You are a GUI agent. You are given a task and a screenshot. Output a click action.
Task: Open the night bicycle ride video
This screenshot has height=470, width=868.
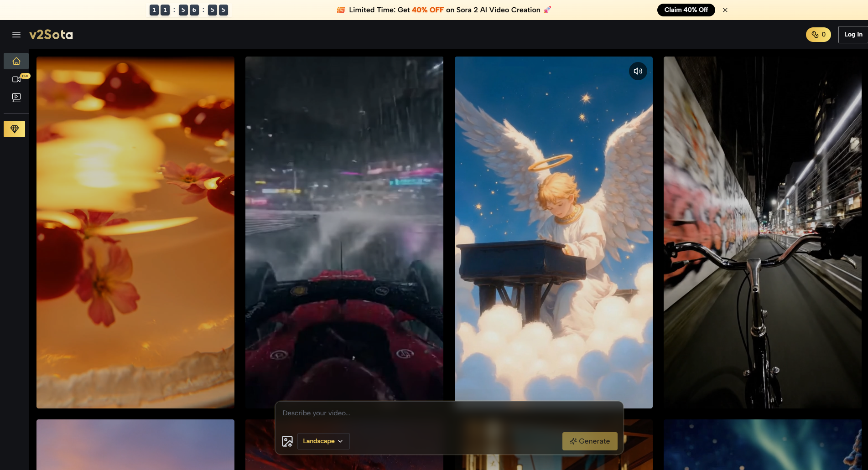[762, 232]
